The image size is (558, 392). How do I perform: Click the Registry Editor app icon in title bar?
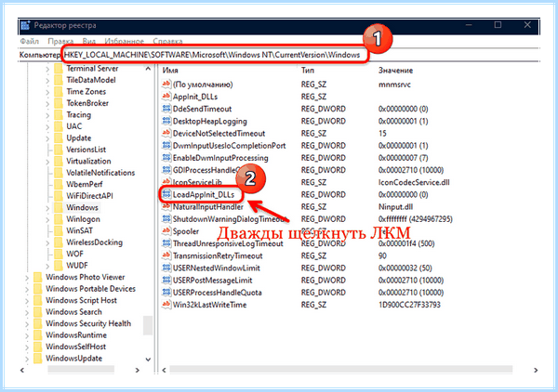pyautogui.click(x=25, y=26)
